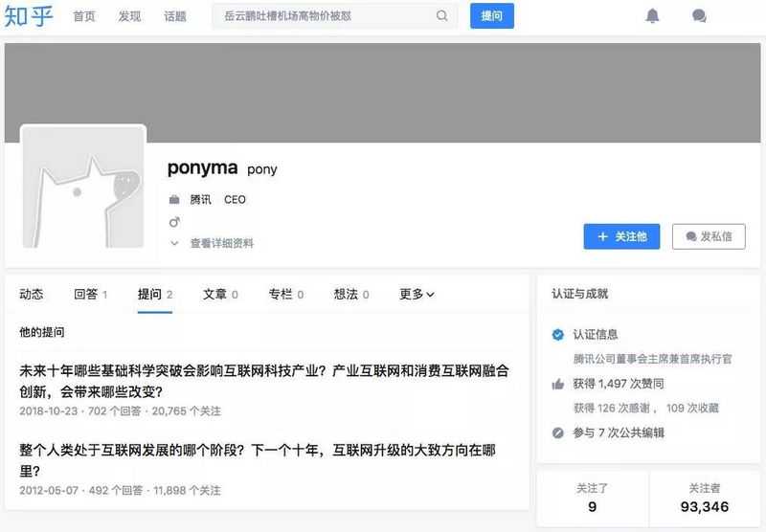Click the Zhihu logo

pos(29,16)
